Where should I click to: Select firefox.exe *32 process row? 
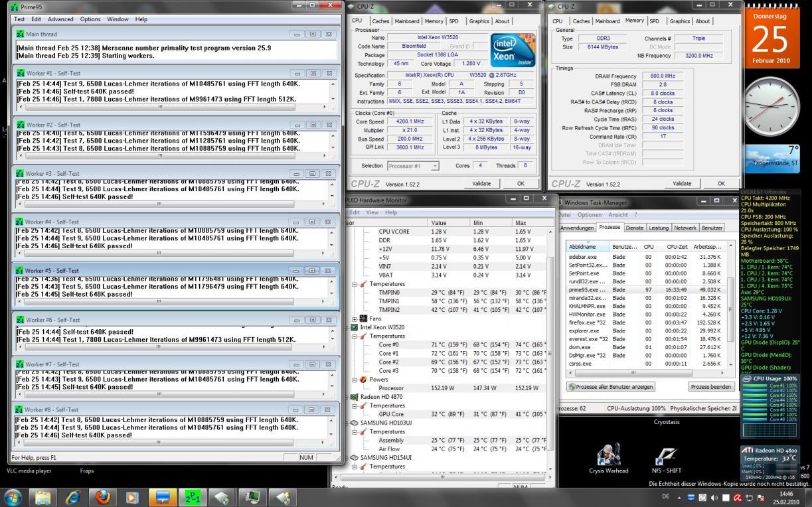coord(647,322)
